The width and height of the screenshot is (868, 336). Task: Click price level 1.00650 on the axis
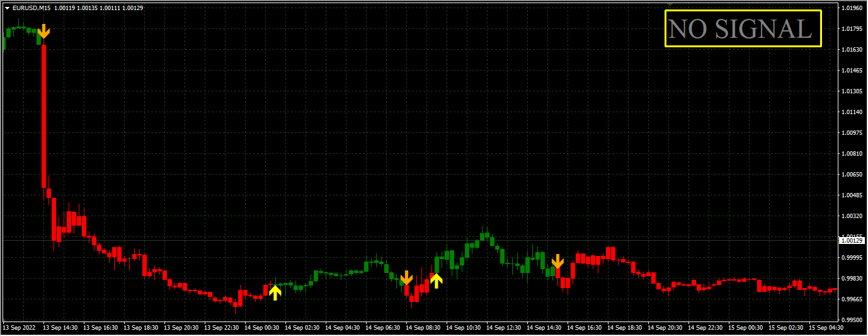851,175
